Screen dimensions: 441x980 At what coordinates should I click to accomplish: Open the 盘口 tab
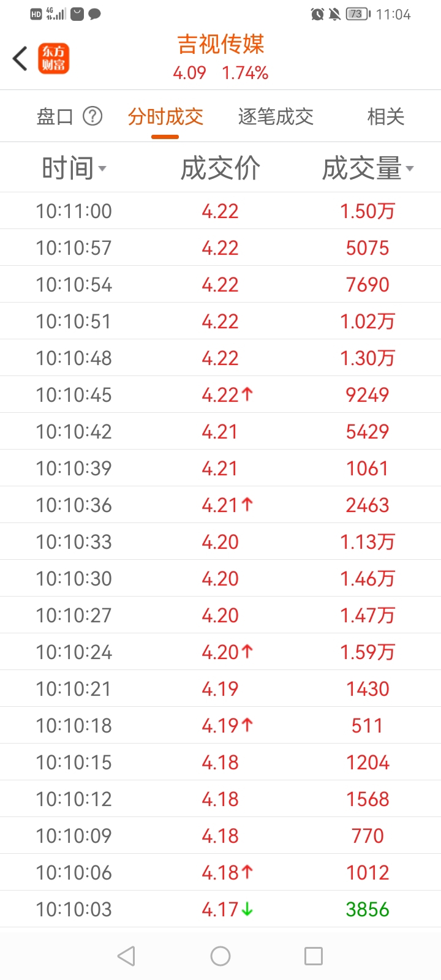pos(55,116)
